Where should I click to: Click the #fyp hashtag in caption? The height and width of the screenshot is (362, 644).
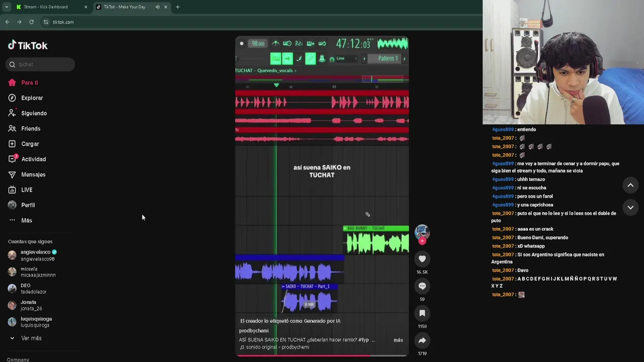pos(363,340)
